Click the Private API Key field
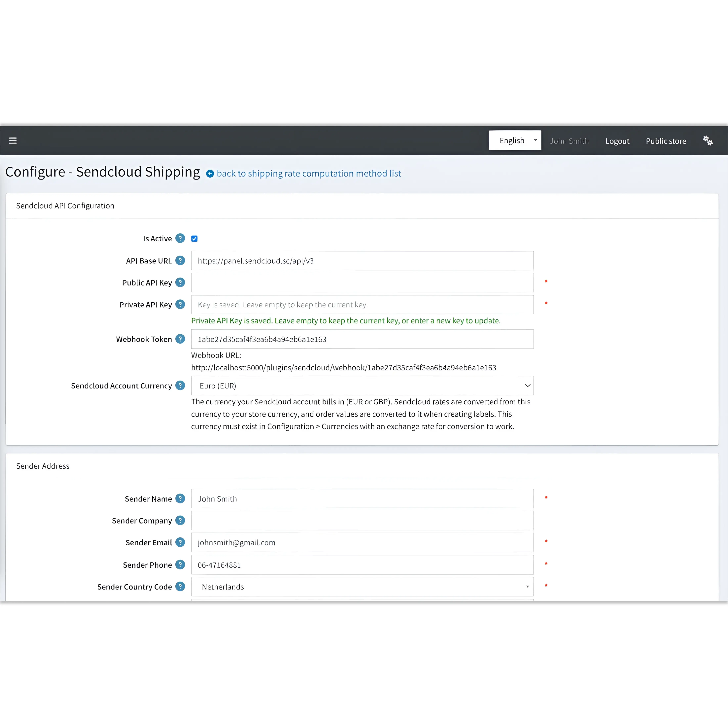This screenshot has height=728, width=728. point(362,304)
